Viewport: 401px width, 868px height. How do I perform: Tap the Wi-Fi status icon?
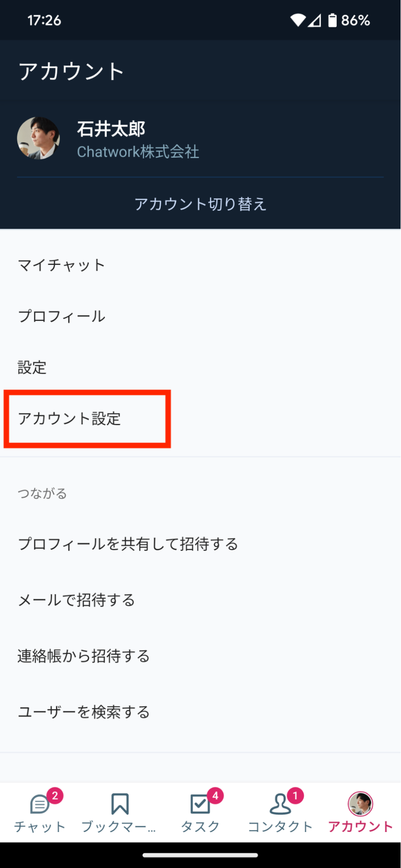pyautogui.click(x=298, y=20)
